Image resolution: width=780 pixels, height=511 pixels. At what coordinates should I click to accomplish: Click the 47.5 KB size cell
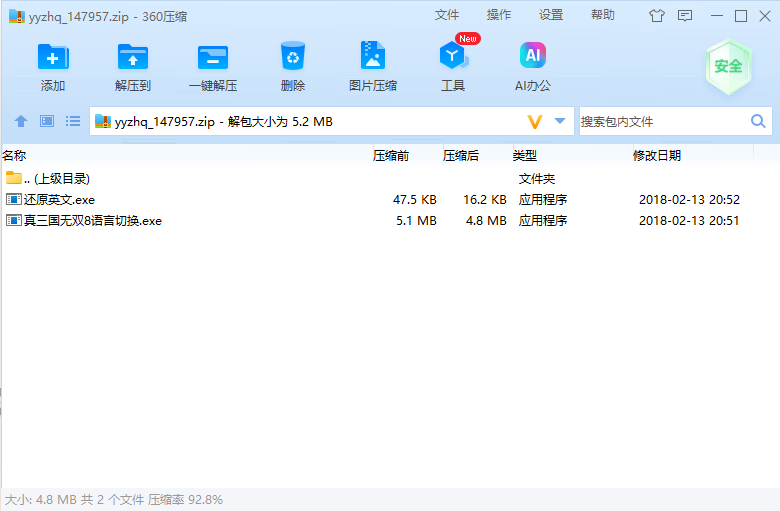click(414, 200)
